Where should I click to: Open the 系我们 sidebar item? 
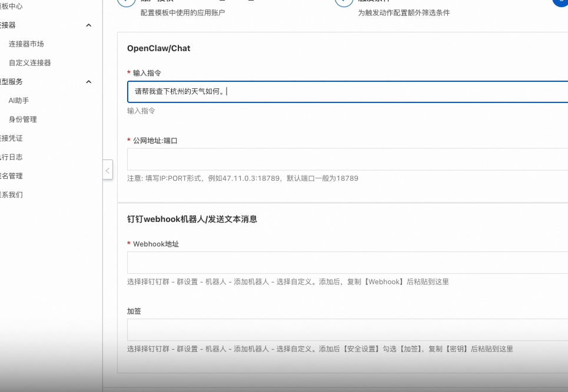tap(11, 195)
